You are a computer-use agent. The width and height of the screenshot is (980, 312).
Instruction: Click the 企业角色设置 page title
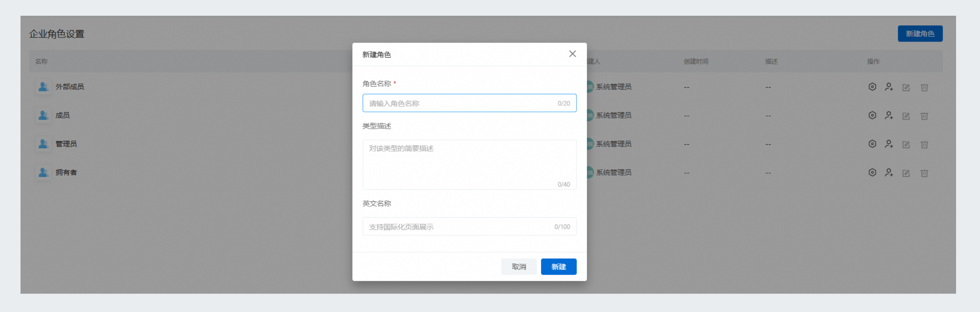click(57, 34)
